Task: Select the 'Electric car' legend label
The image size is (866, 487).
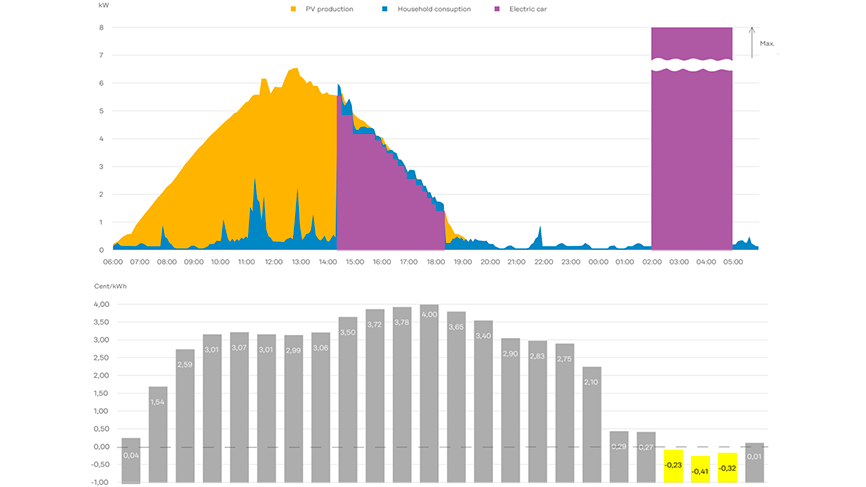Action: 530,9
